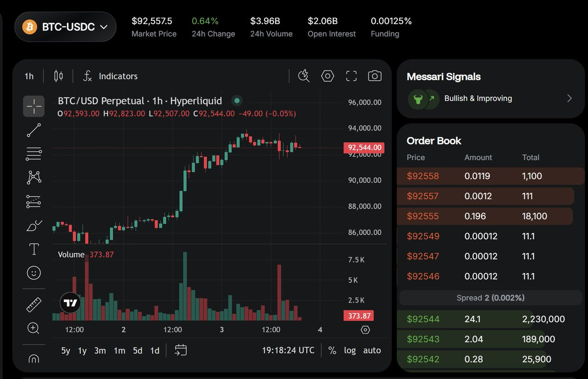The width and height of the screenshot is (588, 379).
Task: Toggle log scale mode
Action: click(x=350, y=350)
